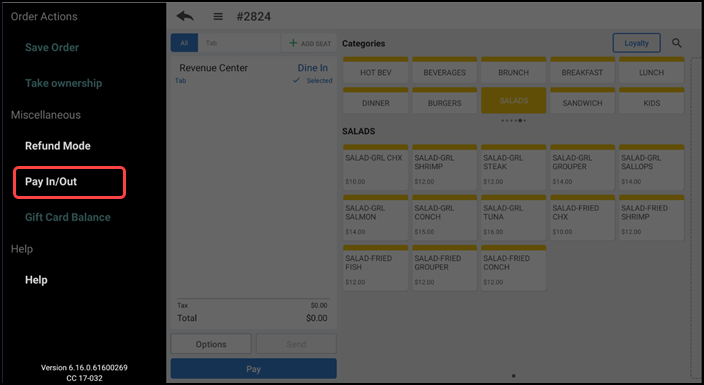Click the Loyalty button

click(637, 43)
